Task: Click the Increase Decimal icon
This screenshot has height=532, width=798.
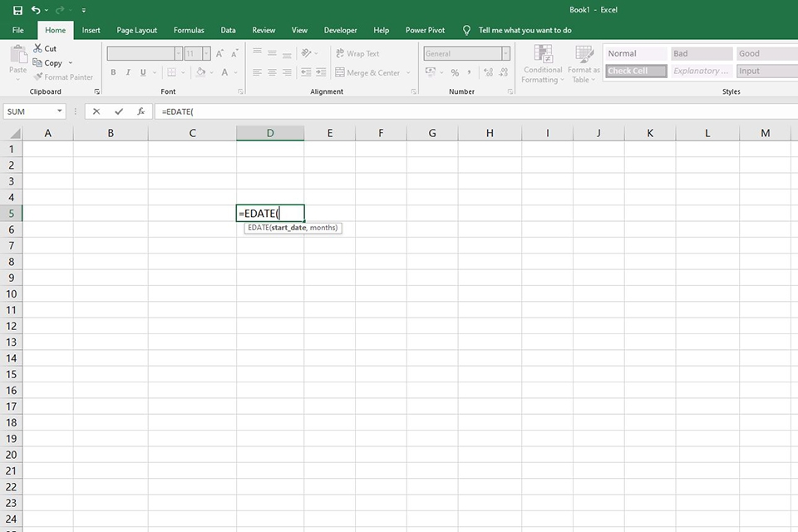Action: (x=489, y=72)
